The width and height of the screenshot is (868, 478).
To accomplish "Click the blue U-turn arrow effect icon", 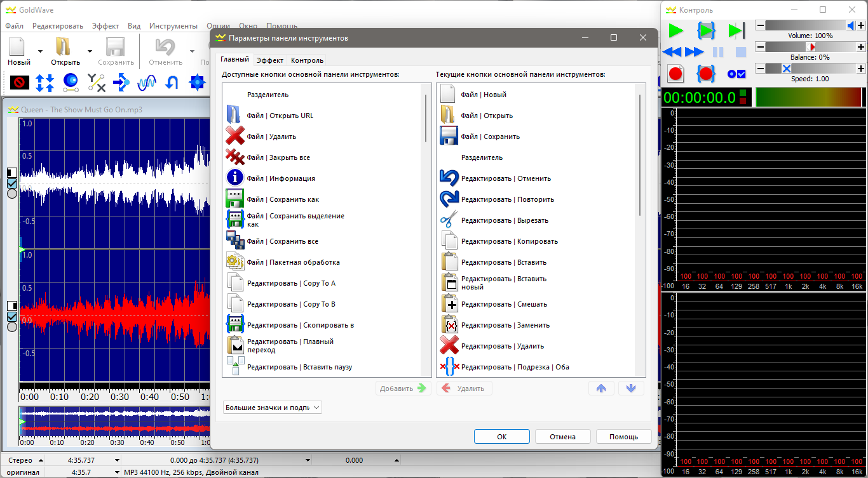I will click(x=172, y=81).
